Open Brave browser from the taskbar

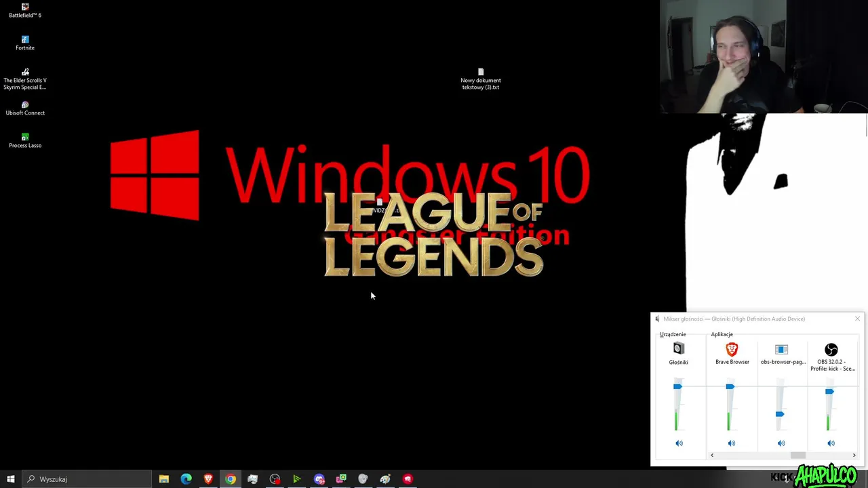coord(208,479)
